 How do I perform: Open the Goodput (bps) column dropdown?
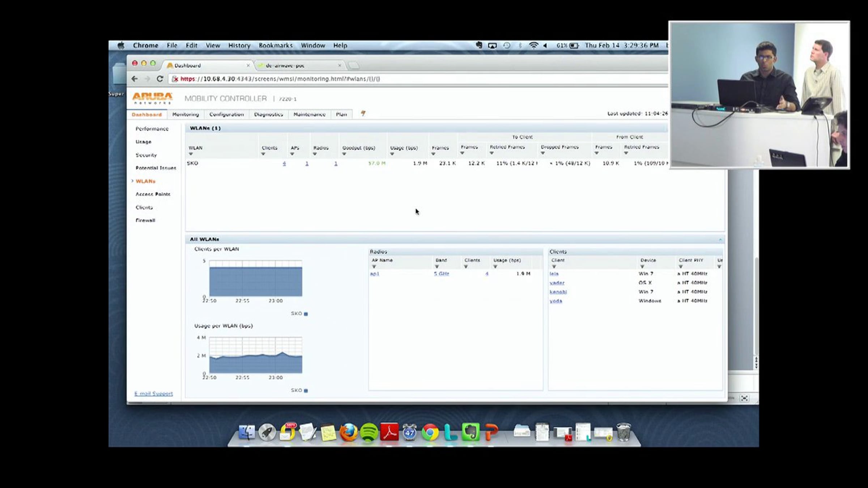point(344,154)
